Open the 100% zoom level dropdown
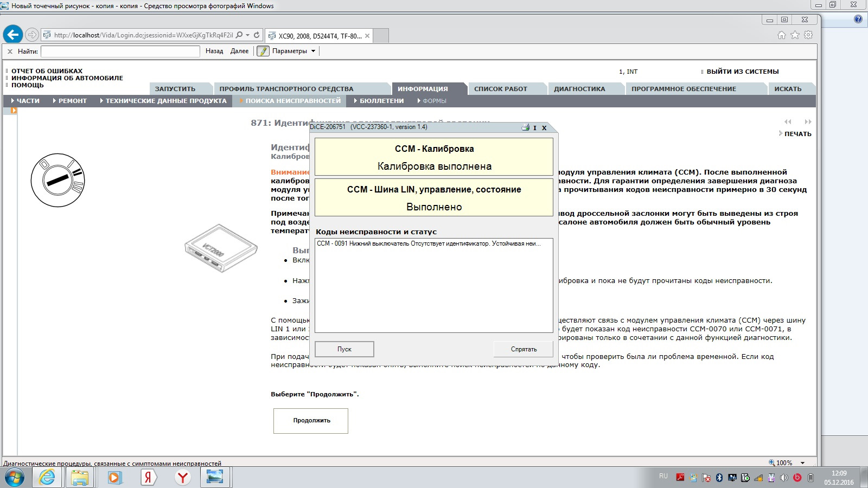The image size is (868, 488). coord(802,463)
